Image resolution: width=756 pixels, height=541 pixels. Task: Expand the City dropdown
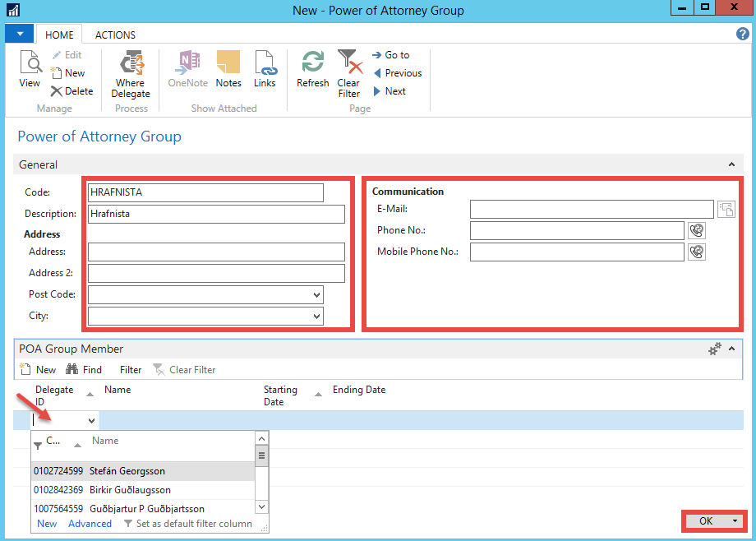(316, 317)
